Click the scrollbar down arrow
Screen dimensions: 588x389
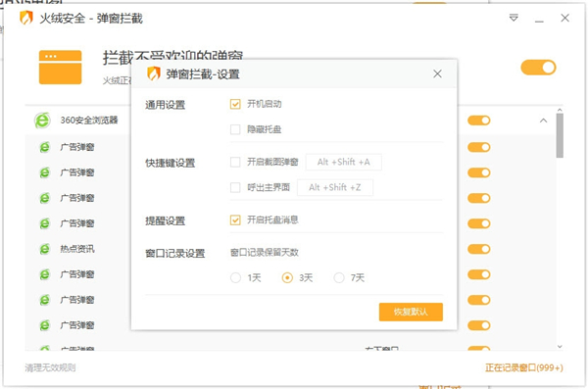click(x=560, y=347)
